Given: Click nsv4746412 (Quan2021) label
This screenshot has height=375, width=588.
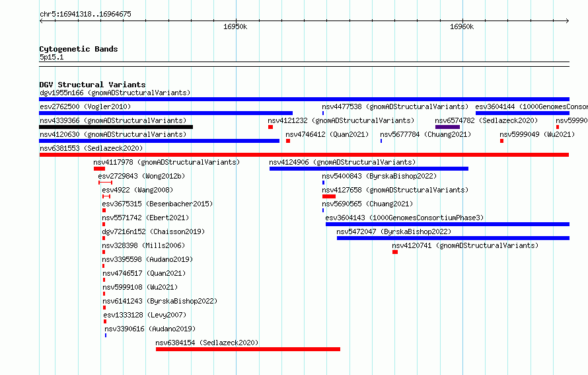Looking at the screenshot, I should [x=327, y=134].
